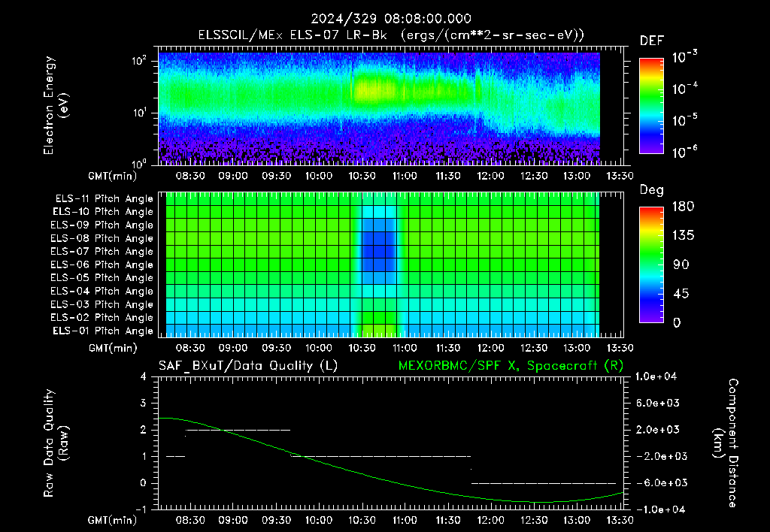Select the Electron Energy (eV) axis label
The height and width of the screenshot is (532, 770).
[x=56, y=105]
